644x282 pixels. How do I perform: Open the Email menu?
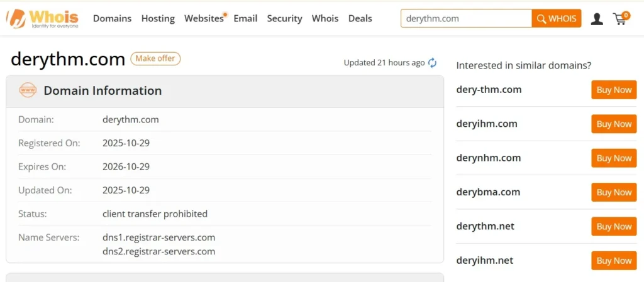click(246, 18)
